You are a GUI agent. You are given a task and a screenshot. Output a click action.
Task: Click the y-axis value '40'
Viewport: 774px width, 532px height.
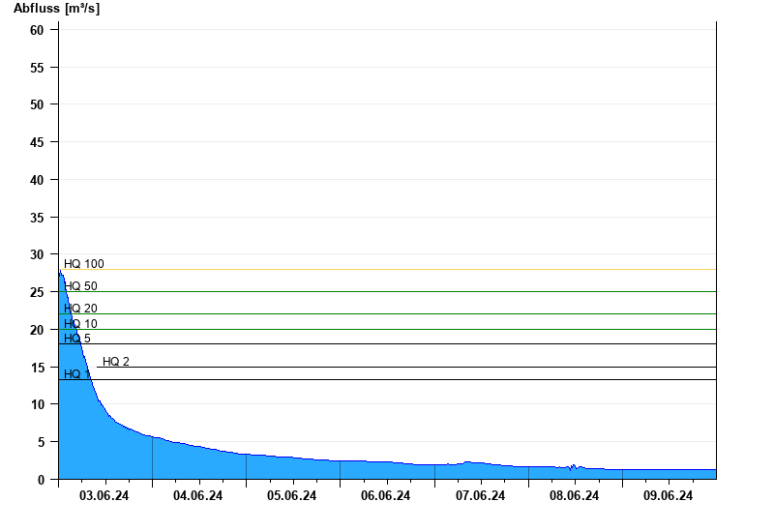37,180
